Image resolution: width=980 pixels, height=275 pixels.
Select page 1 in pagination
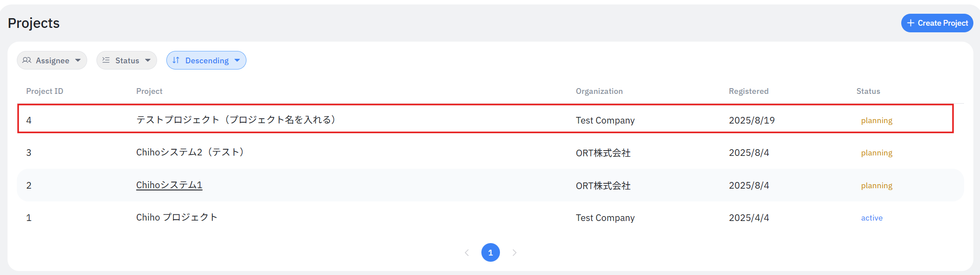[490, 252]
